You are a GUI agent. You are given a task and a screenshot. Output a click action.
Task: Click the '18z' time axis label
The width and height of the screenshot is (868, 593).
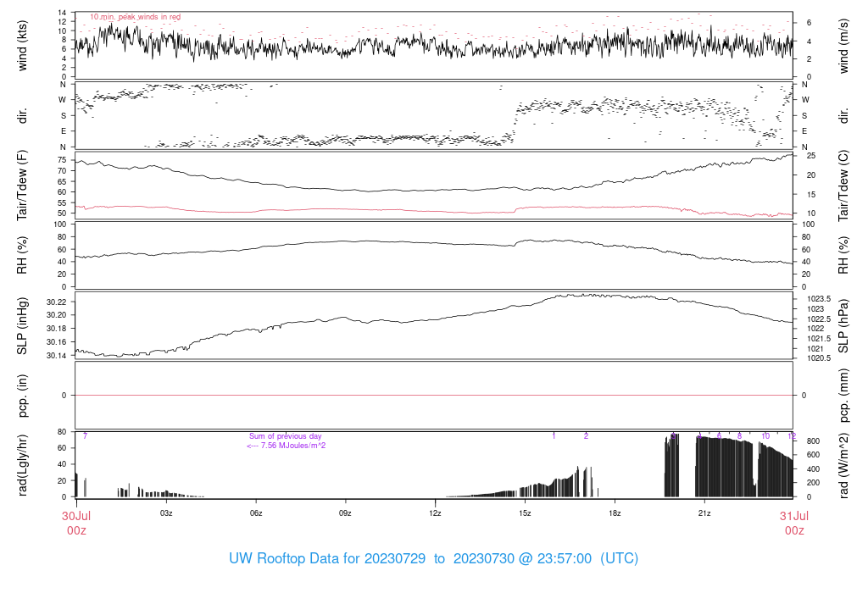615,513
